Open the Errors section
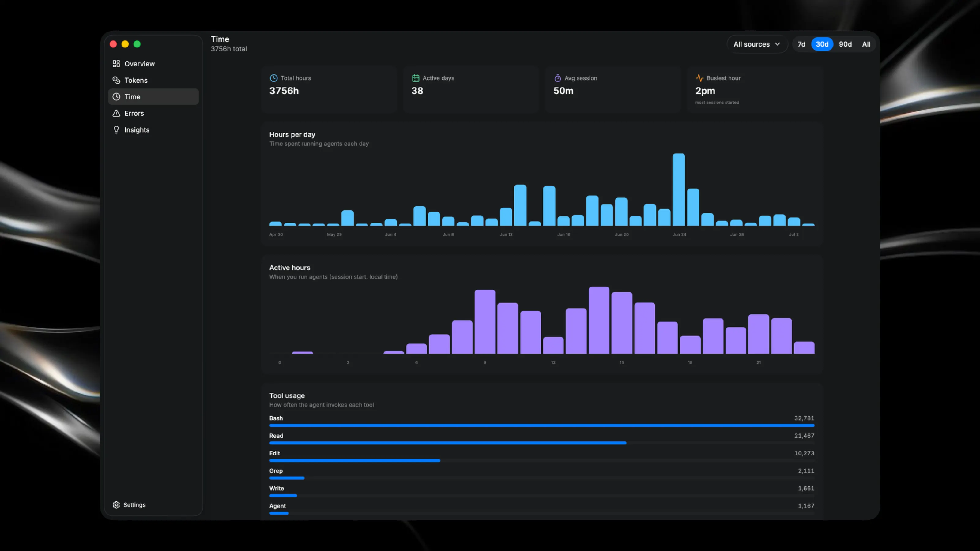 coord(153,113)
